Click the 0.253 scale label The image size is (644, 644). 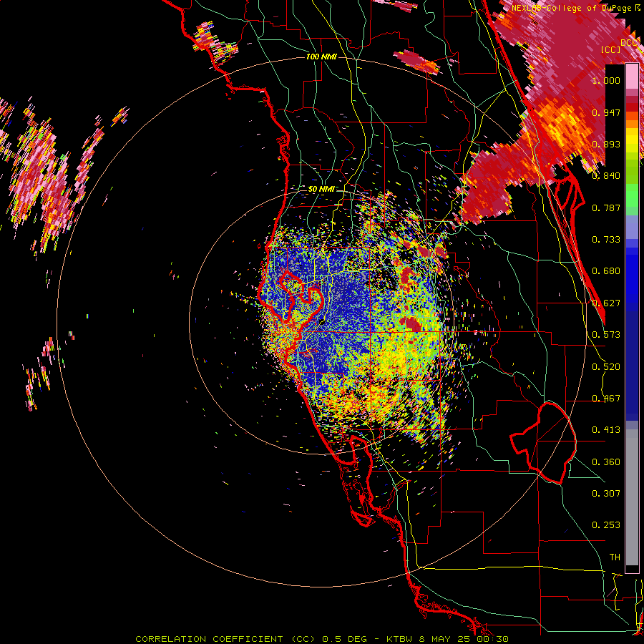(x=606, y=525)
